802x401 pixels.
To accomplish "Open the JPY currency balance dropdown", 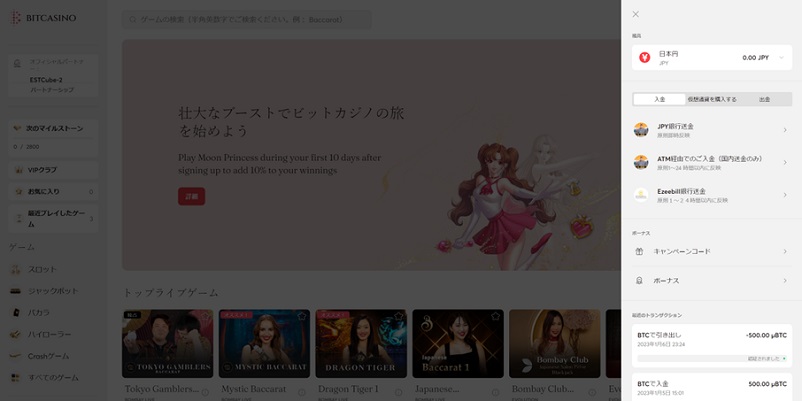I will click(x=711, y=58).
